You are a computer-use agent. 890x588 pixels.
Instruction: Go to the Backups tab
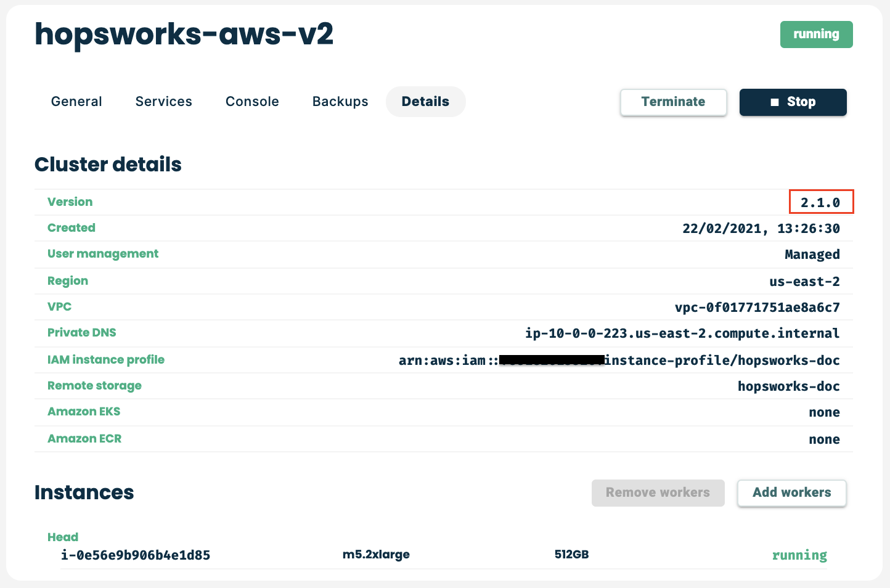340,102
